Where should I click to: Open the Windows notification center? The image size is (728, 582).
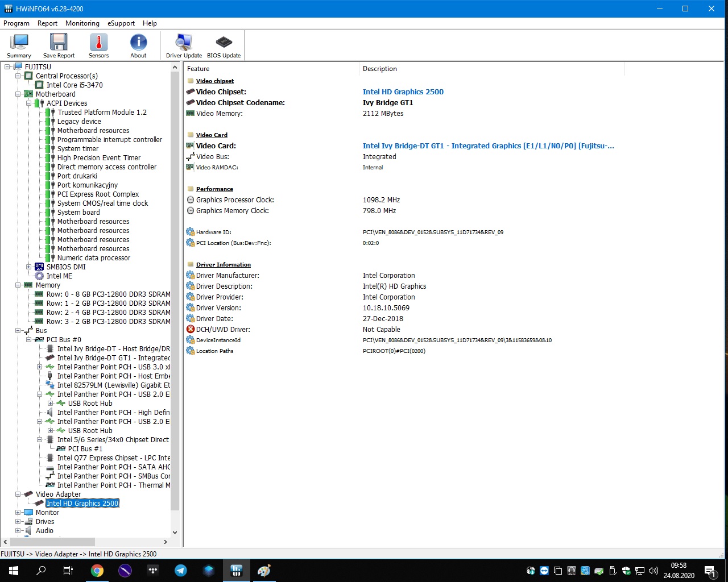point(710,571)
